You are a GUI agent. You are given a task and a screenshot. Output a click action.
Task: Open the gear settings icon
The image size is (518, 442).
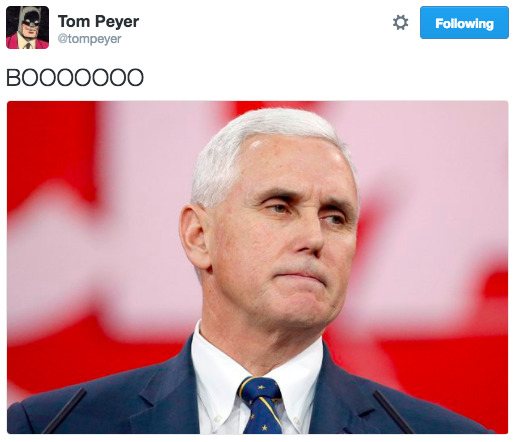[400, 23]
